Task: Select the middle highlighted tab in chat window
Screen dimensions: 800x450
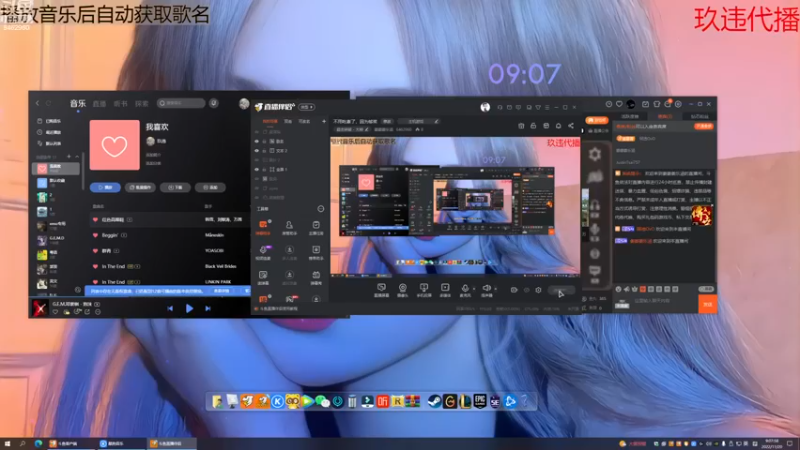Action: tap(664, 117)
